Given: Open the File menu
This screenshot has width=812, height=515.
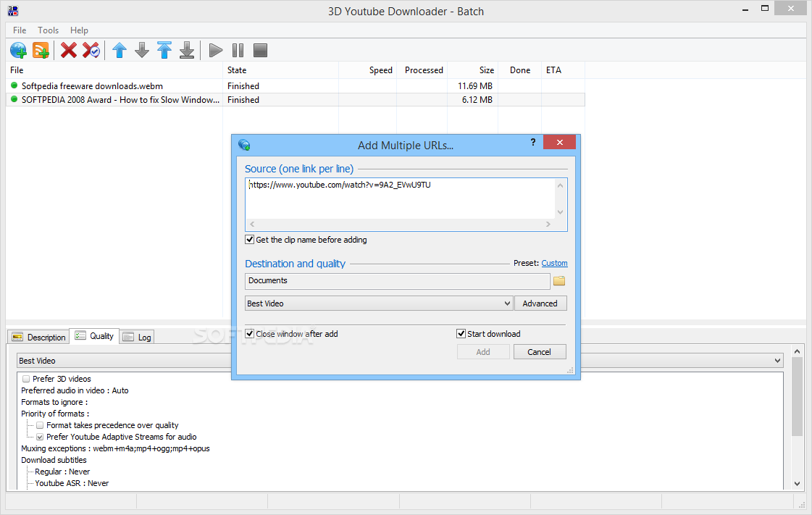Looking at the screenshot, I should click(x=20, y=30).
